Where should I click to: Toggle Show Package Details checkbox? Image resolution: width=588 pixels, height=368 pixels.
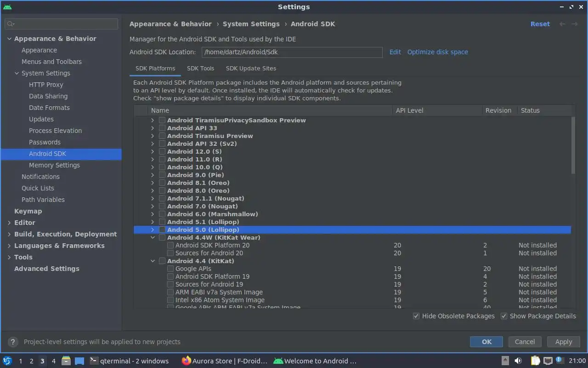click(x=504, y=316)
